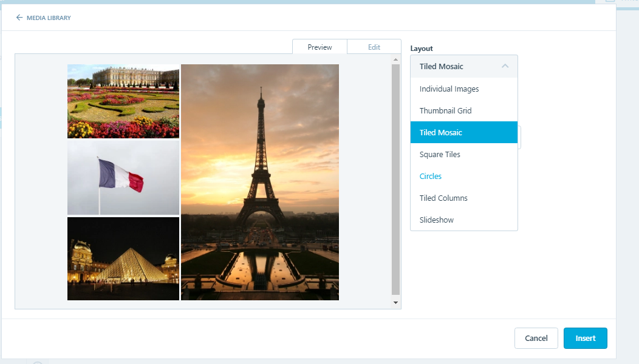639x364 pixels.
Task: Choose Thumbnail Grid layout
Action: pyautogui.click(x=445, y=111)
